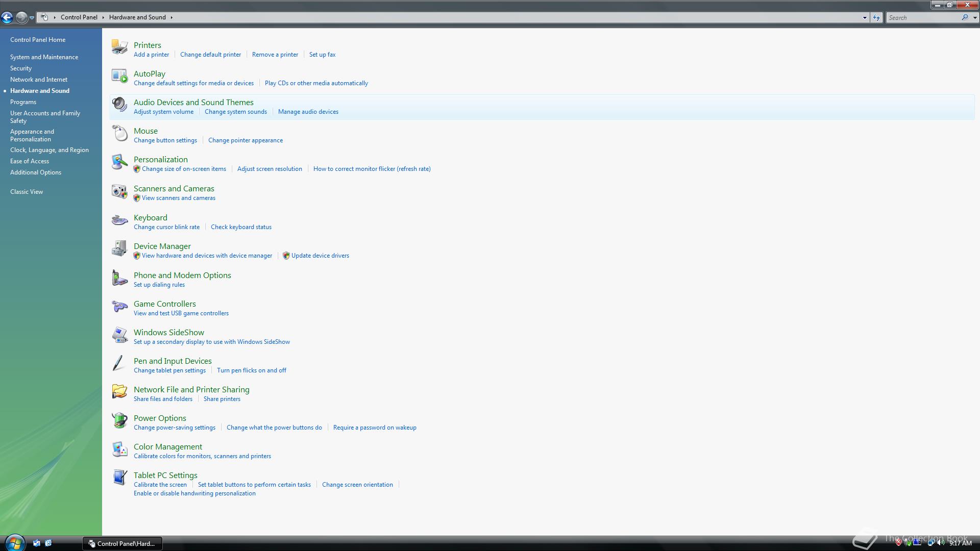This screenshot has height=551, width=980.
Task: Open the Windows Start orb
Action: pos(14,543)
